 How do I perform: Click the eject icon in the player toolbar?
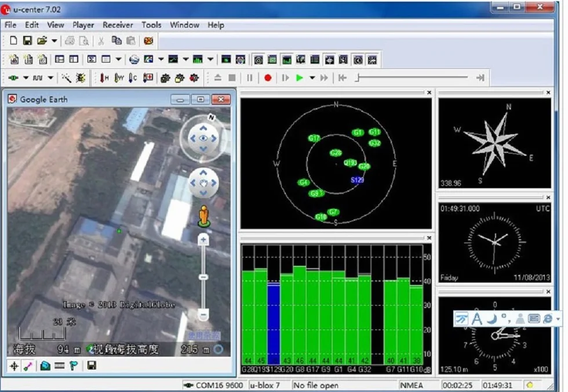[218, 78]
